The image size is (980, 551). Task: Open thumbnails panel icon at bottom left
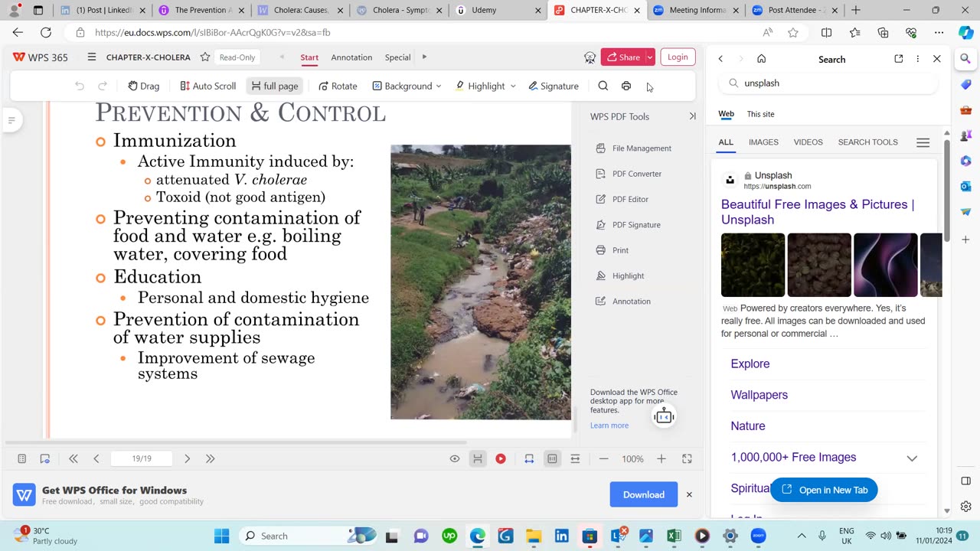click(22, 458)
